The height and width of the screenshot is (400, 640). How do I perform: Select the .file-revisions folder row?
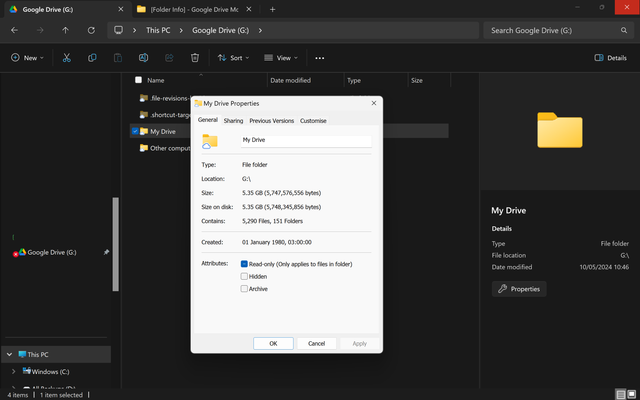click(165, 98)
